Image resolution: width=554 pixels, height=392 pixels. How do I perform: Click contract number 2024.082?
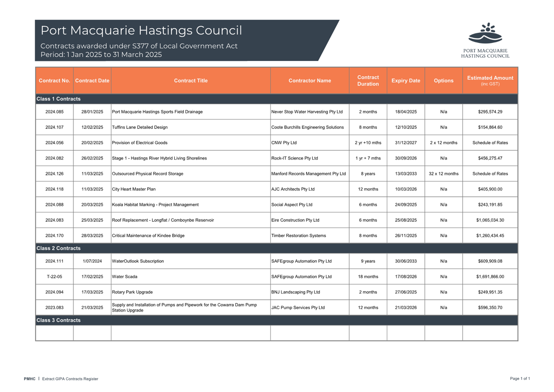pyautogui.click(x=55, y=158)
